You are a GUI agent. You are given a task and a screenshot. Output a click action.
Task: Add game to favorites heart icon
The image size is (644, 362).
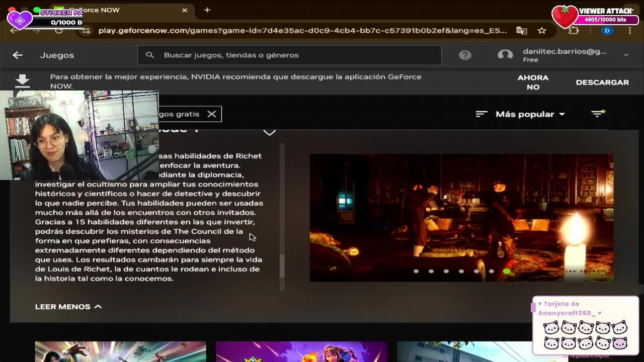270,132
